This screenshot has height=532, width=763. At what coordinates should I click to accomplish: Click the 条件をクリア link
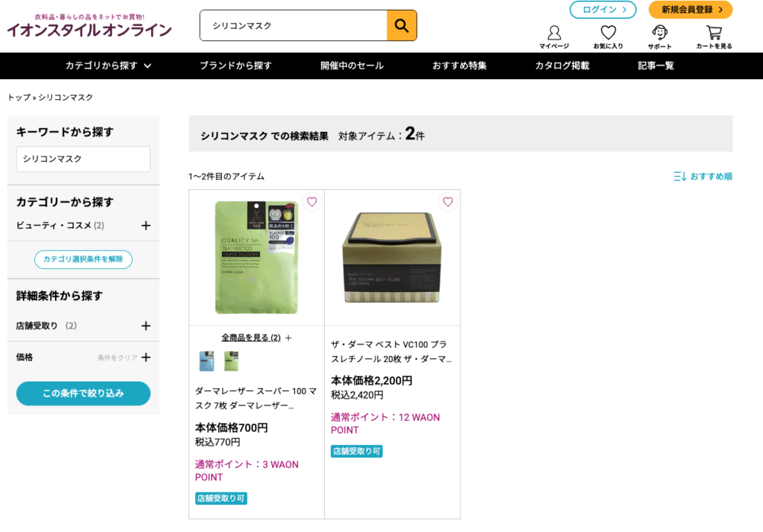[x=117, y=358]
